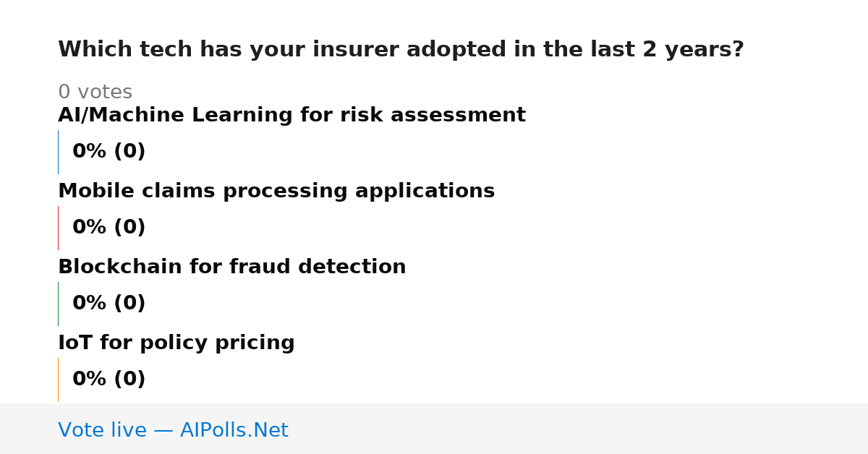Select Mobile claims processing applications option
The image size is (868, 454).
(x=276, y=192)
